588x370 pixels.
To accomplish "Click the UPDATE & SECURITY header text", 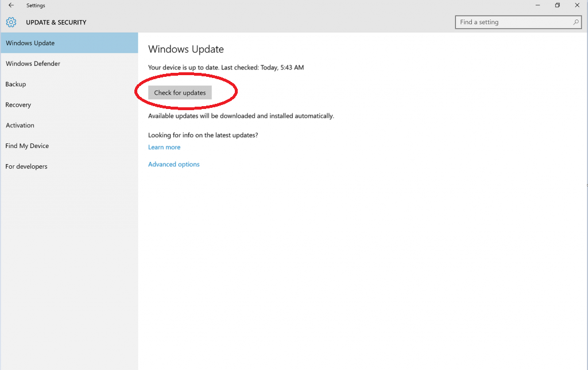I will point(56,22).
